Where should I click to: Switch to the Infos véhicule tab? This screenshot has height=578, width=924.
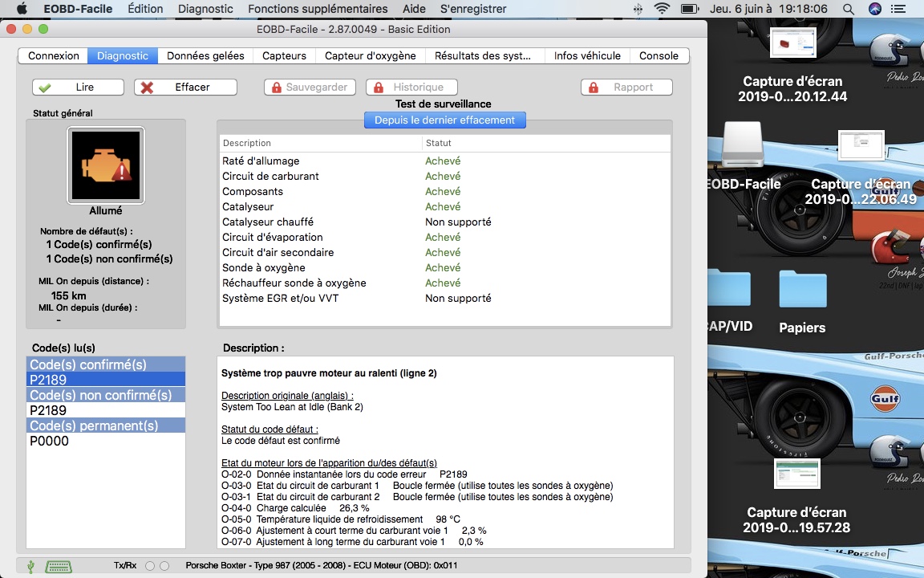tap(587, 55)
